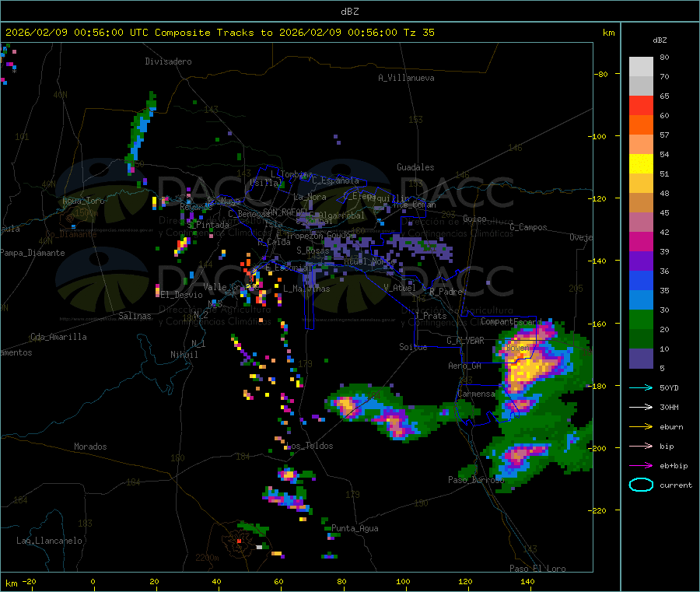Click the pink bip arrow legend icon

tap(641, 446)
